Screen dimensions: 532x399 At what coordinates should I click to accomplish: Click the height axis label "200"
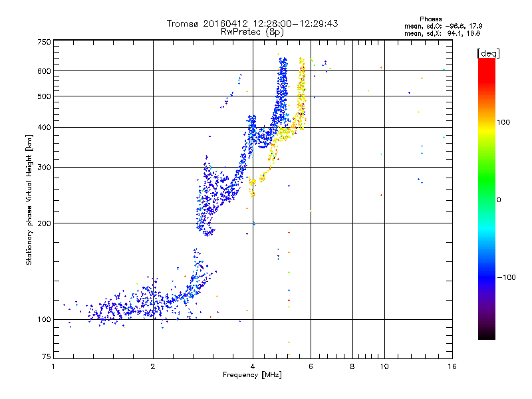45,223
